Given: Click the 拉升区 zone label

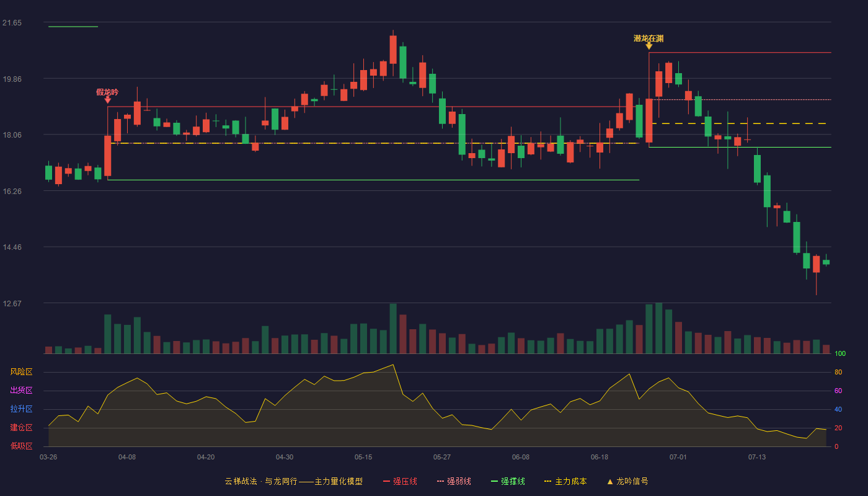Looking at the screenshot, I should coord(21,409).
